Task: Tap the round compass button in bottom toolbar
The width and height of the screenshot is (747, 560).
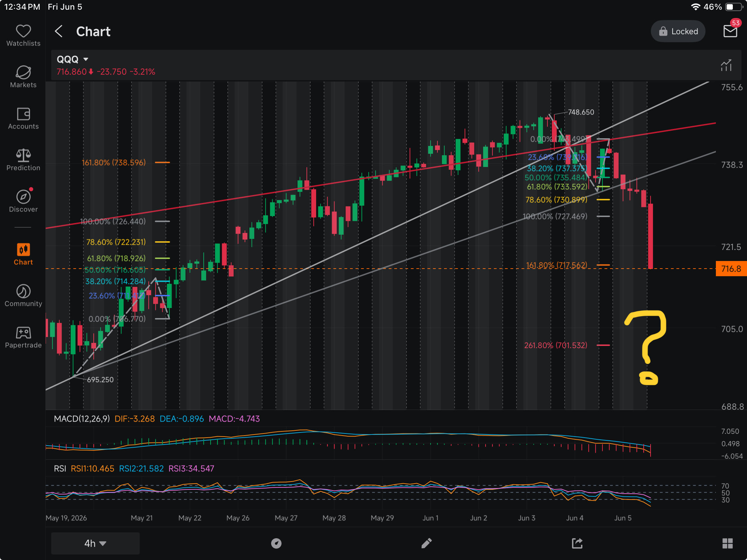Action: click(x=276, y=543)
